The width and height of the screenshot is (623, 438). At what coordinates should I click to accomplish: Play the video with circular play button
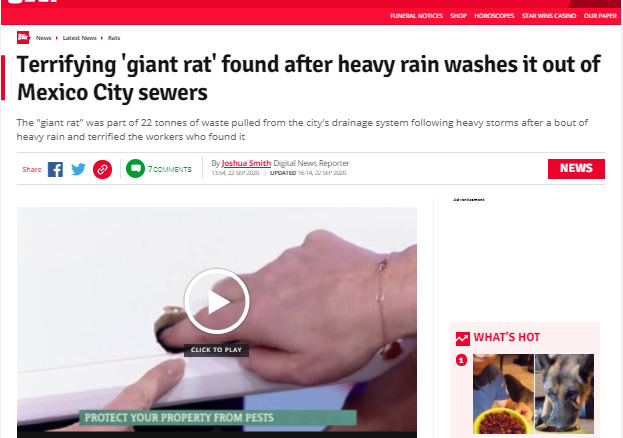pos(217,301)
